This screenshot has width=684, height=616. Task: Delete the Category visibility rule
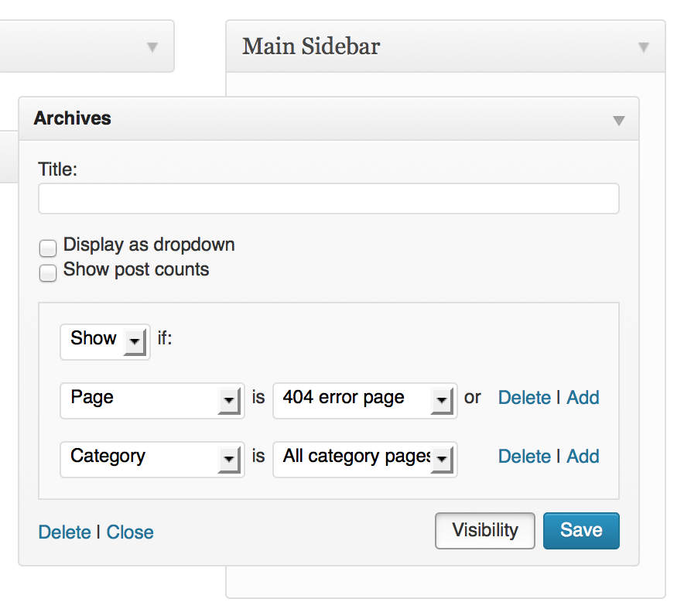pyautogui.click(x=524, y=457)
